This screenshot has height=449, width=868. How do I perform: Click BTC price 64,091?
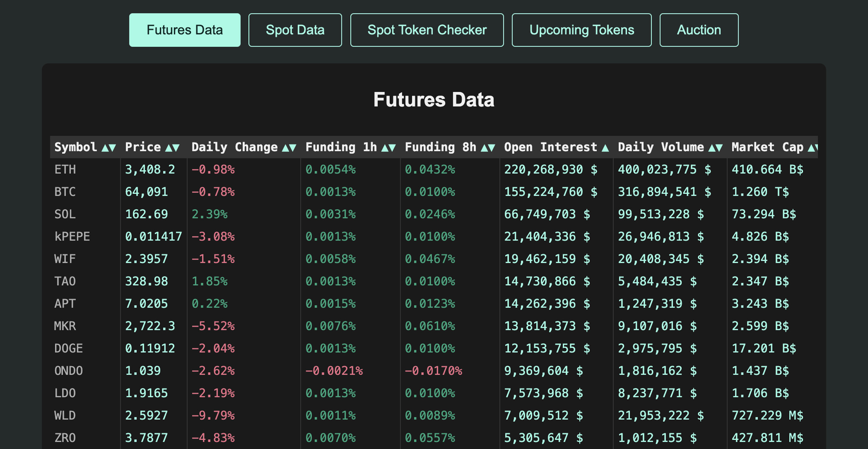146,192
